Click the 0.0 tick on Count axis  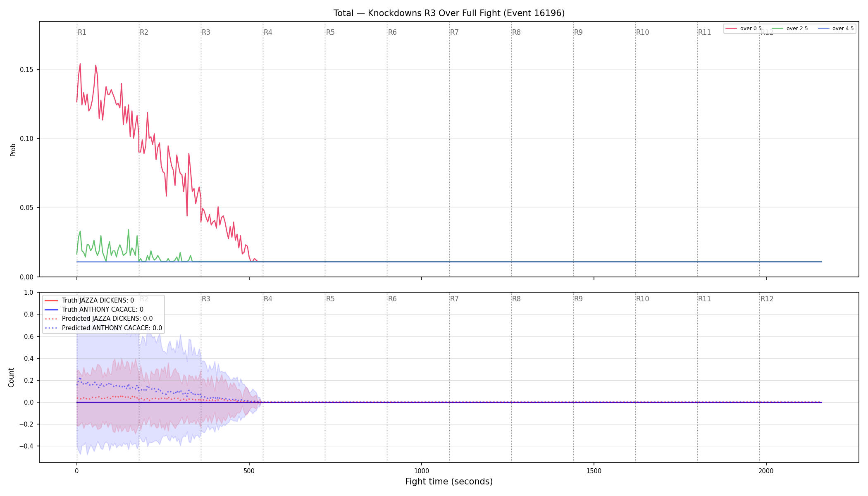pyautogui.click(x=29, y=402)
